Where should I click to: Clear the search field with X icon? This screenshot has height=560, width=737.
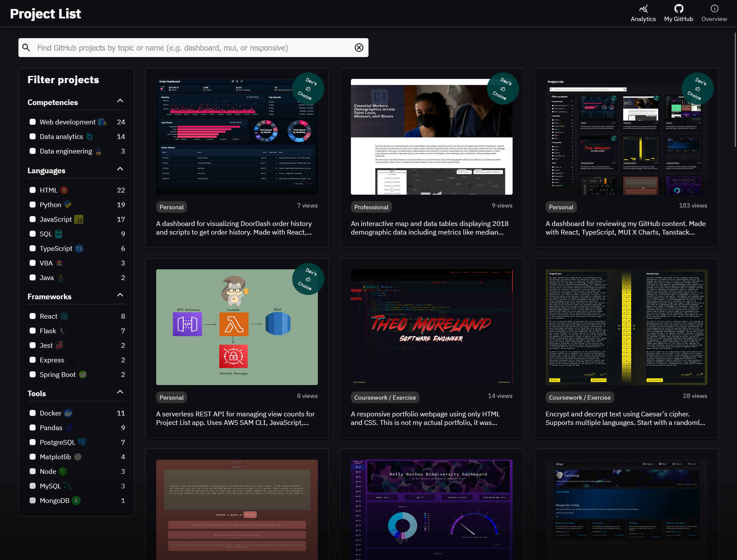pyautogui.click(x=359, y=48)
